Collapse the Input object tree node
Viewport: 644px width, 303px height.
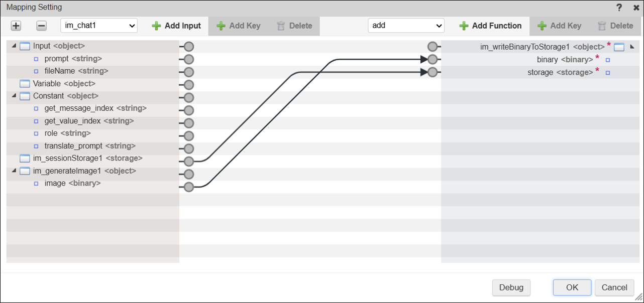pyautogui.click(x=14, y=46)
